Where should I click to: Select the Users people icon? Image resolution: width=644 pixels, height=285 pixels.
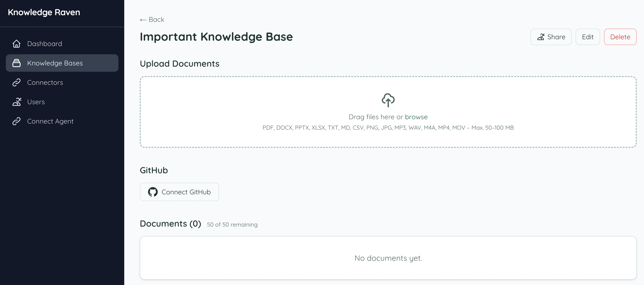click(x=17, y=102)
